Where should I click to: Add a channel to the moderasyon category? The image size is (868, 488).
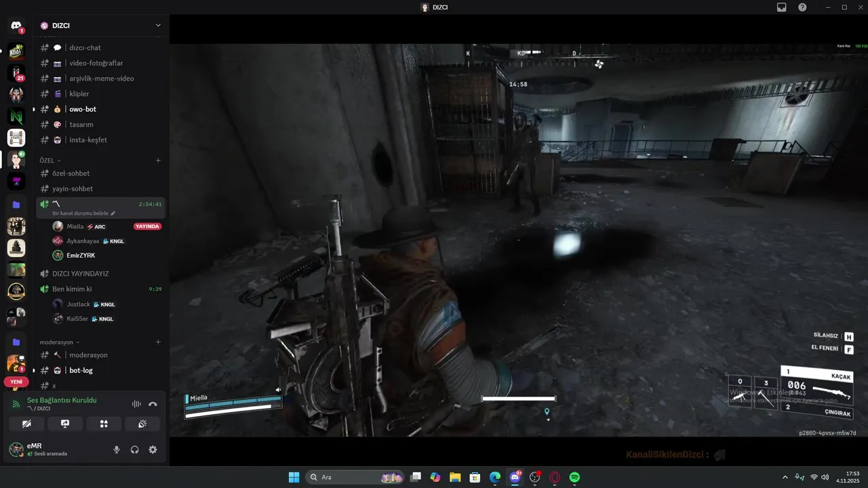[158, 342]
